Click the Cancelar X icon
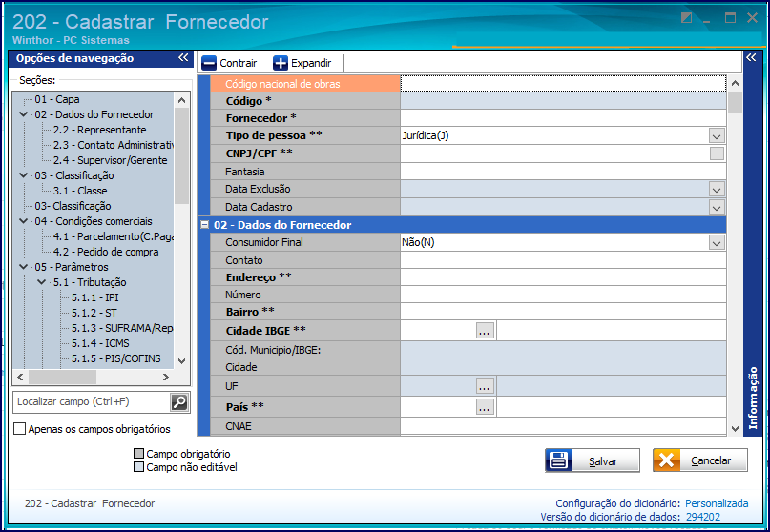 click(x=666, y=460)
